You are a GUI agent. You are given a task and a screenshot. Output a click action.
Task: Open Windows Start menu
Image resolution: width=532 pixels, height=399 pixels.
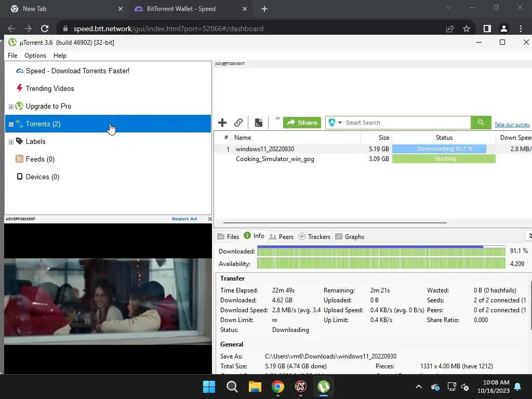tap(209, 387)
